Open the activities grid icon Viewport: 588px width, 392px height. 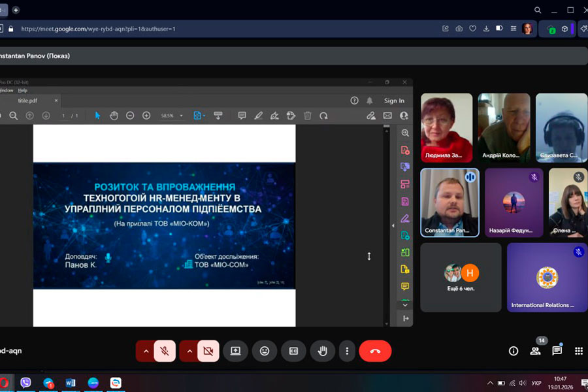click(578, 351)
